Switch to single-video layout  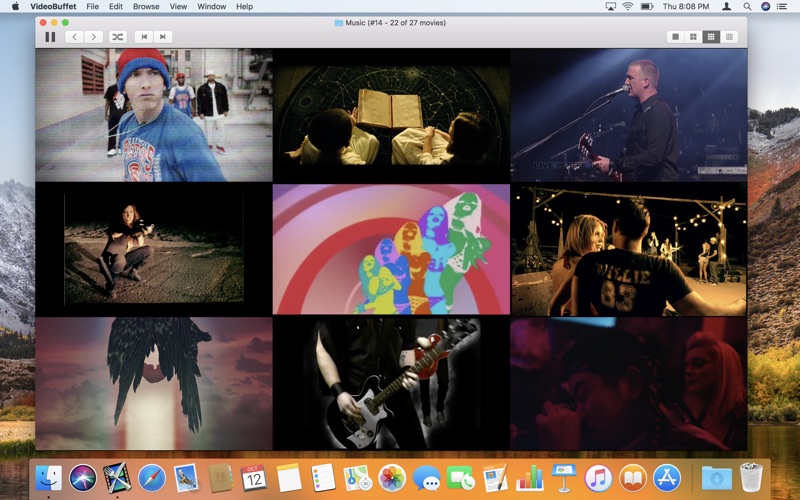click(676, 37)
